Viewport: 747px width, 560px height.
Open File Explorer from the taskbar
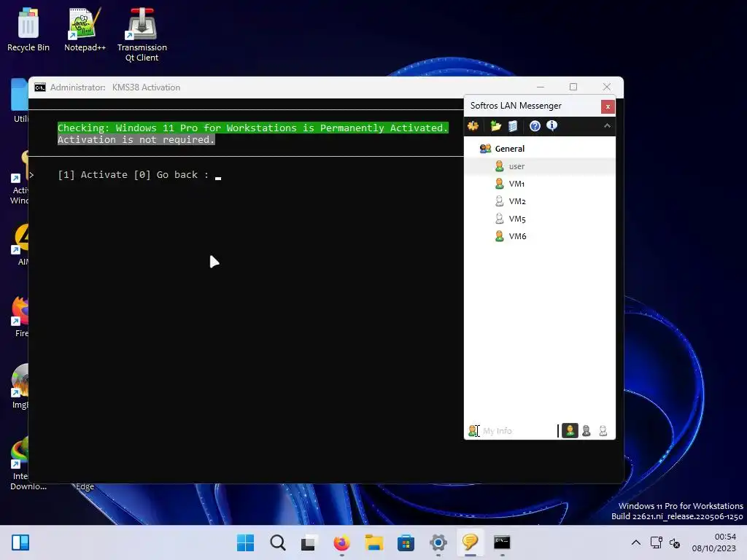374,542
